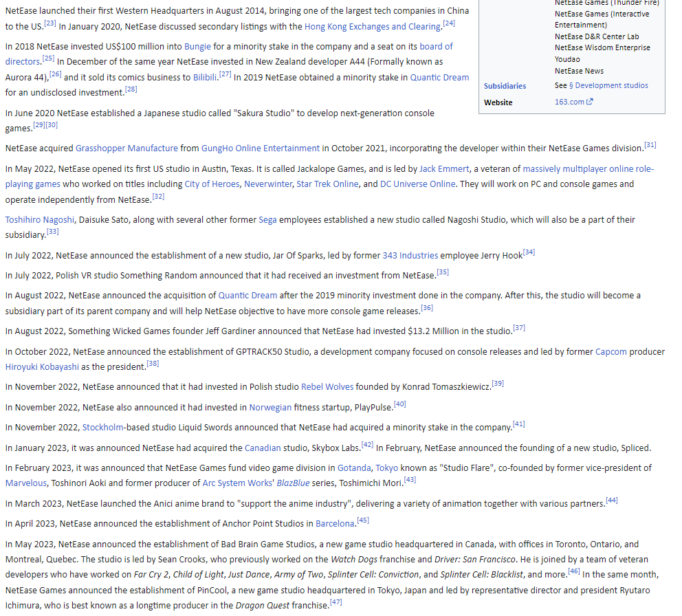Open the Stockholm link

(x=102, y=427)
